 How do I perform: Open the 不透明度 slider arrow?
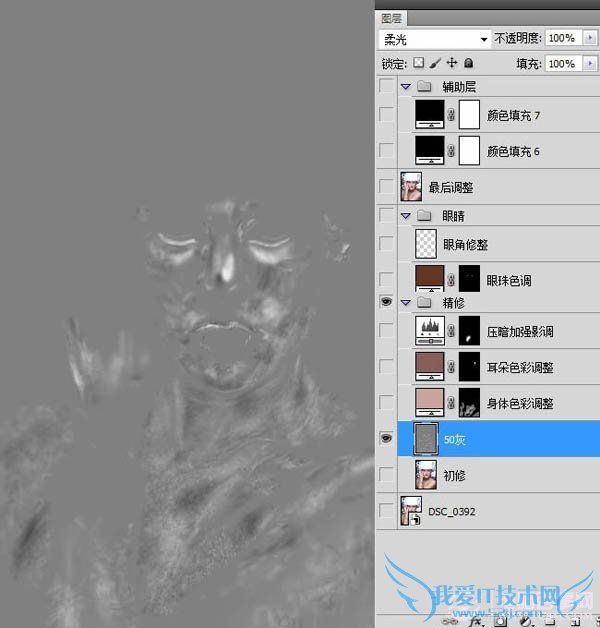click(x=590, y=38)
